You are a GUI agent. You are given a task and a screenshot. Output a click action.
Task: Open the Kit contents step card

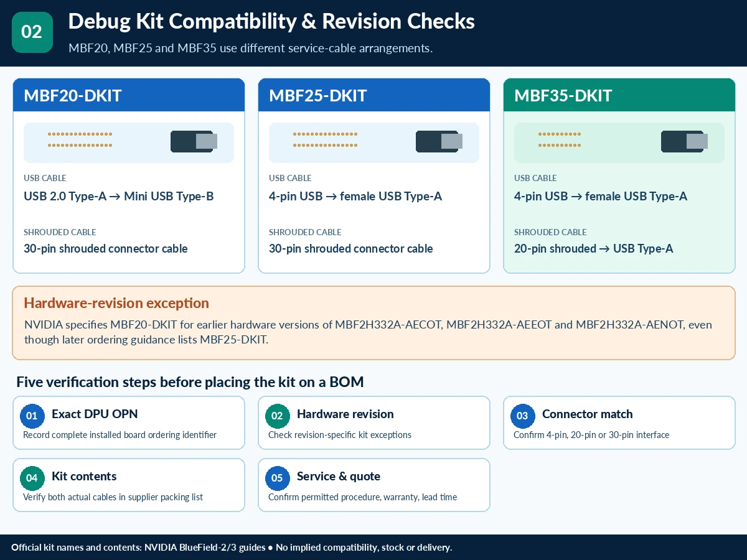(x=129, y=485)
